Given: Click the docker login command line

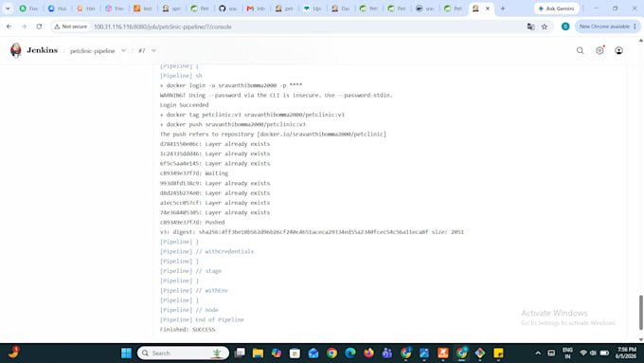Looking at the screenshot, I should click(x=231, y=85).
